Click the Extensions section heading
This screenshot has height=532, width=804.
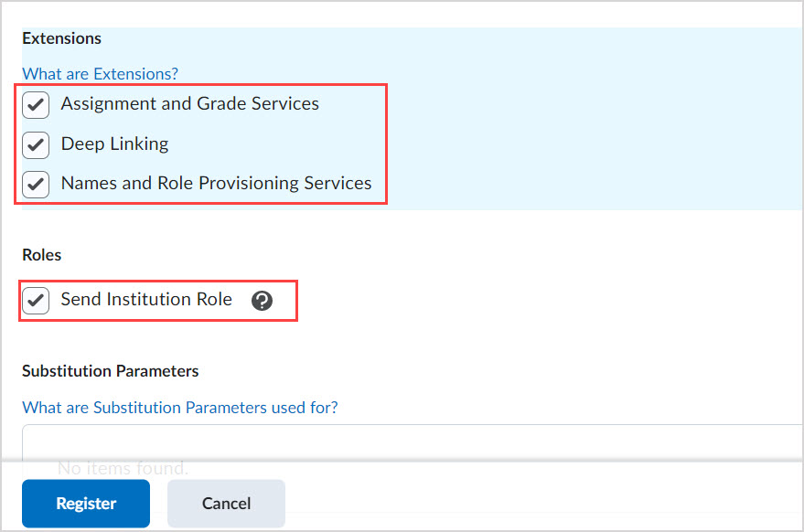tap(61, 38)
